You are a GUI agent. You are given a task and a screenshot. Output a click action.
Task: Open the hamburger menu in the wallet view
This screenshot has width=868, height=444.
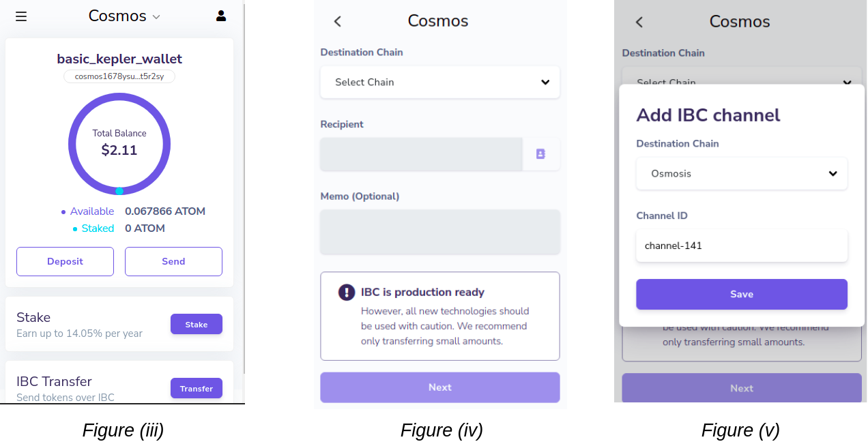(21, 16)
